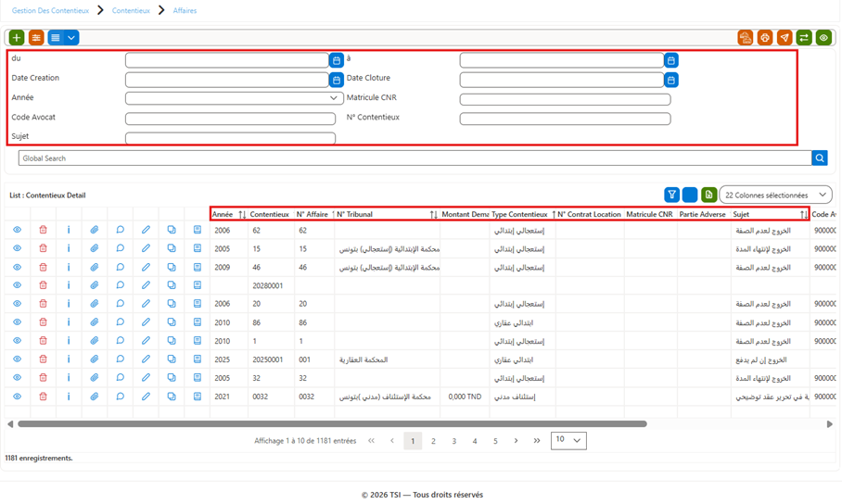Edit the 2025 row with pencil icon

[x=146, y=359]
